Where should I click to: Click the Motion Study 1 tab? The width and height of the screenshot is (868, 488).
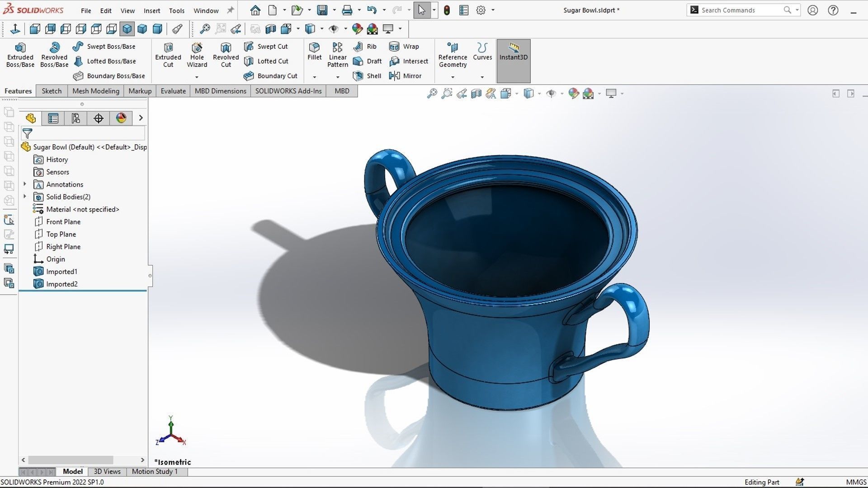pyautogui.click(x=154, y=471)
